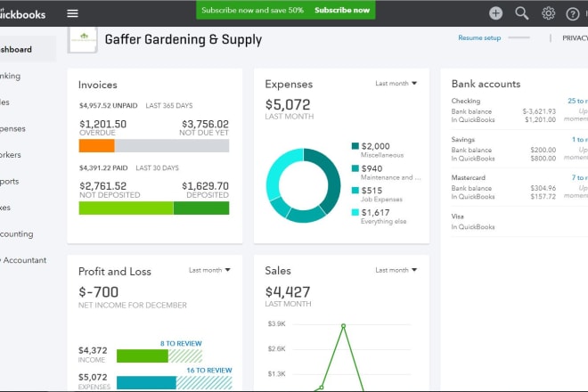Click Subscribe now button

tap(342, 10)
